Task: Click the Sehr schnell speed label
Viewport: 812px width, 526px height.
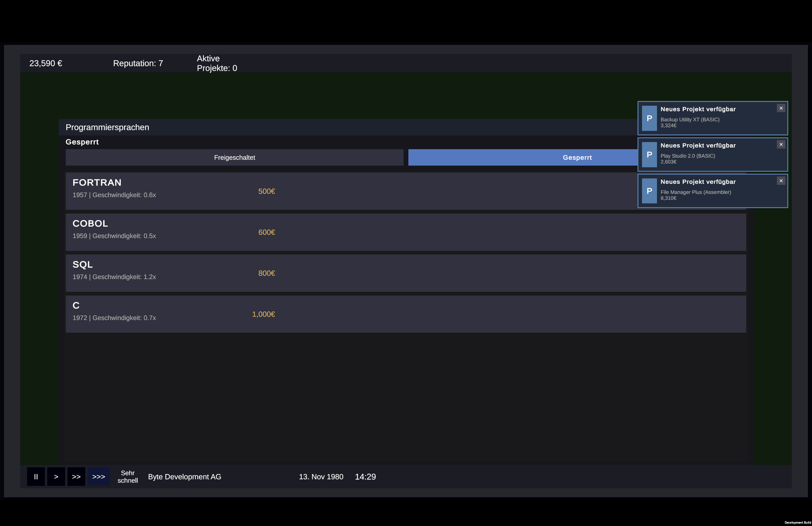Action: (x=128, y=477)
